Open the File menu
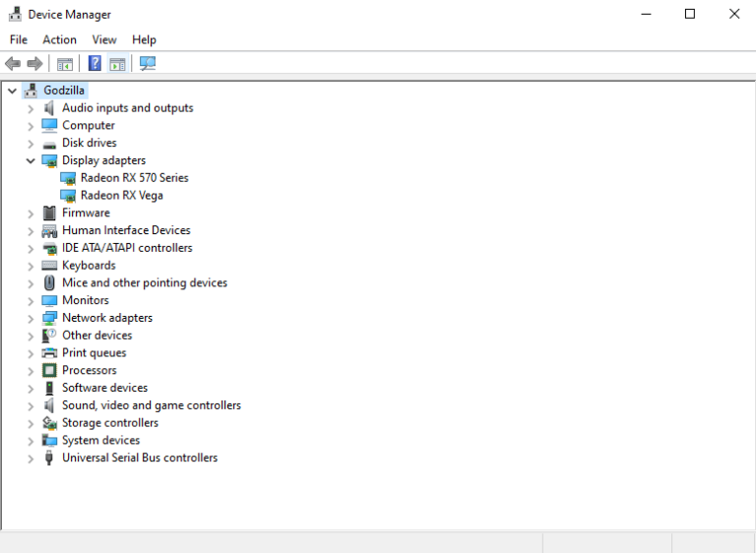 coord(19,39)
